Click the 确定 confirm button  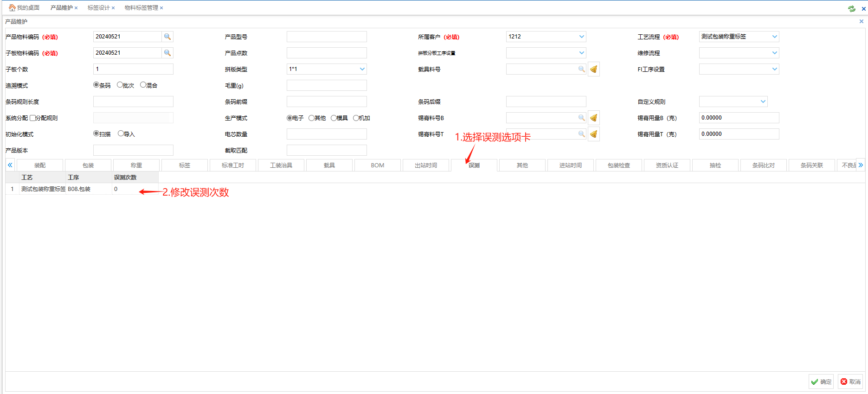coord(821,381)
